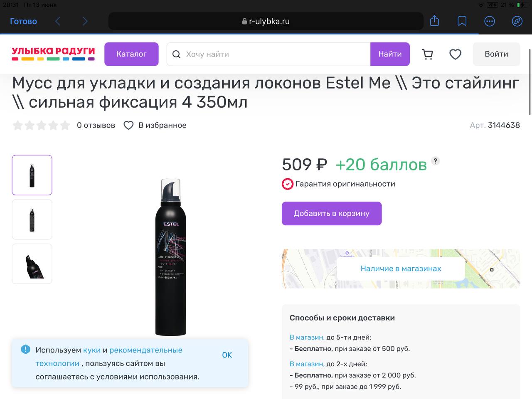Click the cookie notice info icon
This screenshot has height=399, width=532.
[x=25, y=349]
